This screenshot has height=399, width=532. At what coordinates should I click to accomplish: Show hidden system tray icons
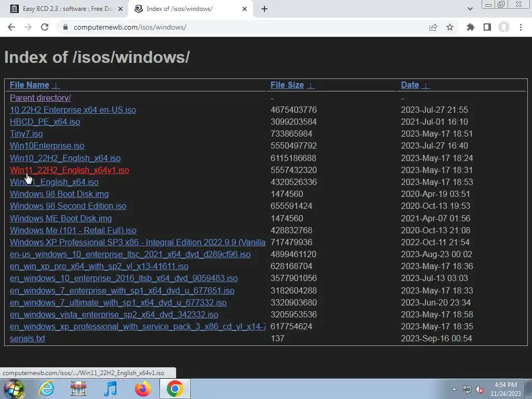pos(454,389)
